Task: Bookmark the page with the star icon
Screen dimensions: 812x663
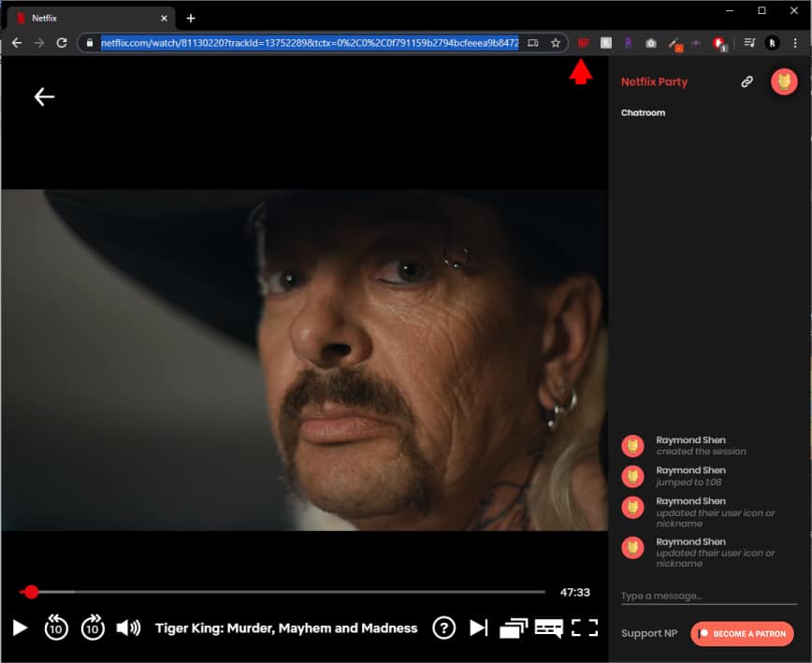Action: tap(557, 42)
